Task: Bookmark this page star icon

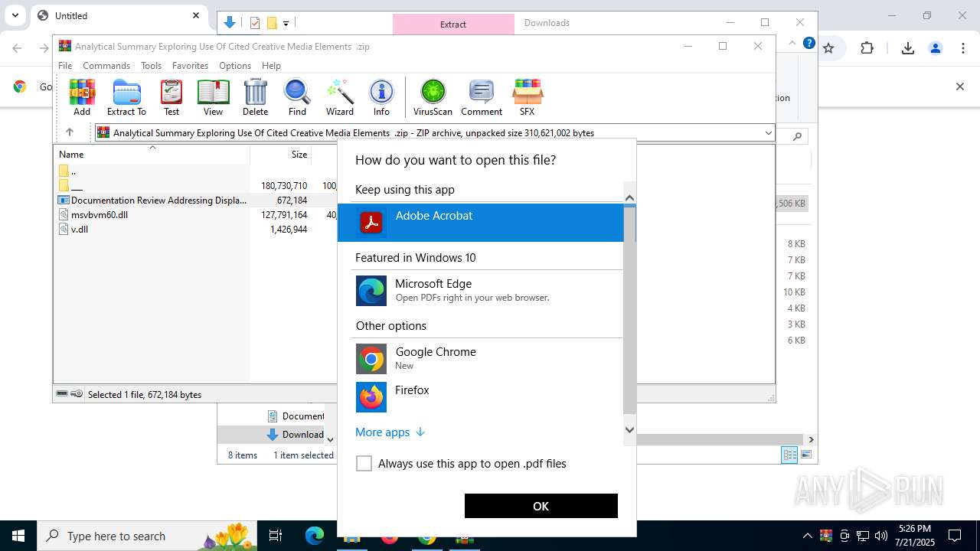Action: (828, 48)
